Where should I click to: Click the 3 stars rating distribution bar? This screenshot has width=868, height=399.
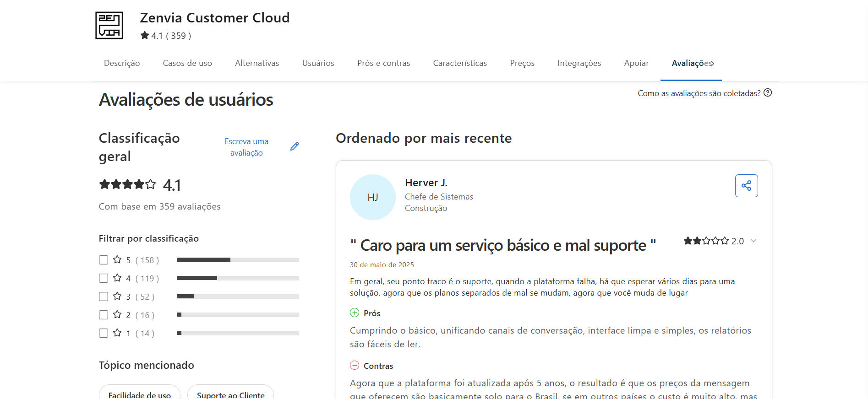tap(238, 297)
